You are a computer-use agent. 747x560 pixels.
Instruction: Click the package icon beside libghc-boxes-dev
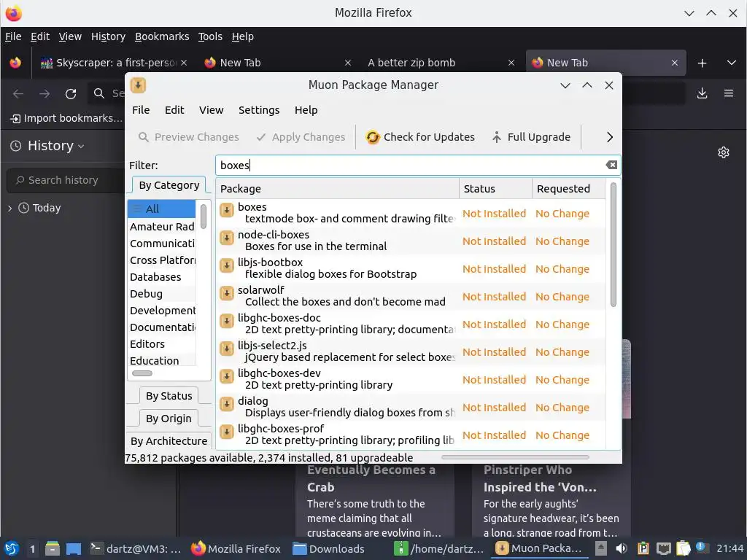pos(227,376)
